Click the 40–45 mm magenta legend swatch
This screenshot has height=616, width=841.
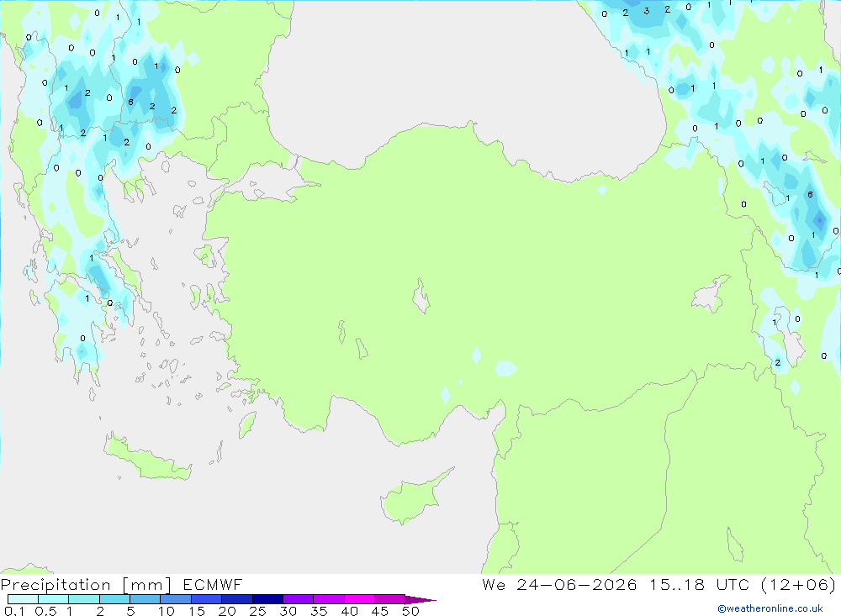coord(359,599)
